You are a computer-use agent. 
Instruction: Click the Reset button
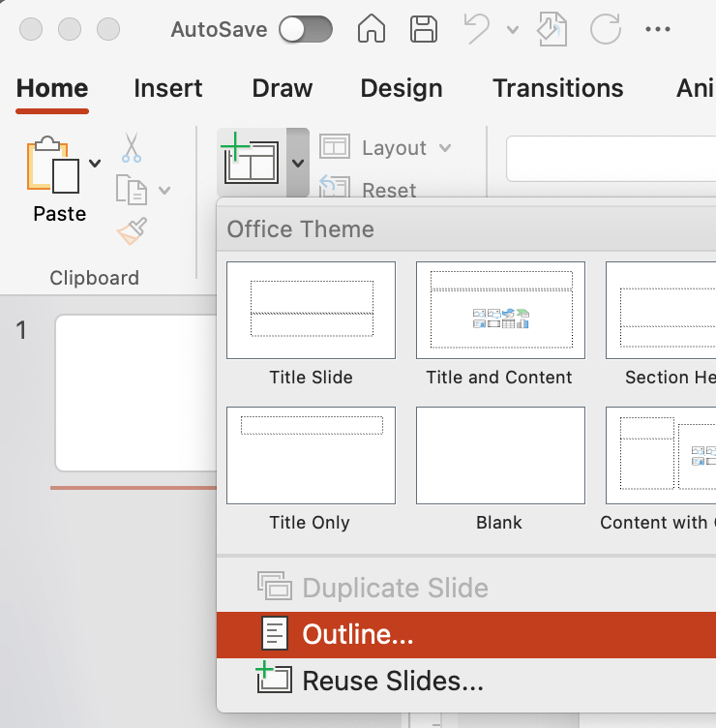[x=368, y=190]
